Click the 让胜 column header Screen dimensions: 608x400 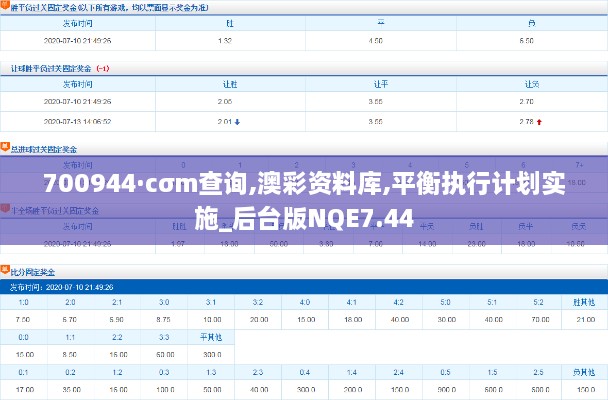(x=230, y=84)
